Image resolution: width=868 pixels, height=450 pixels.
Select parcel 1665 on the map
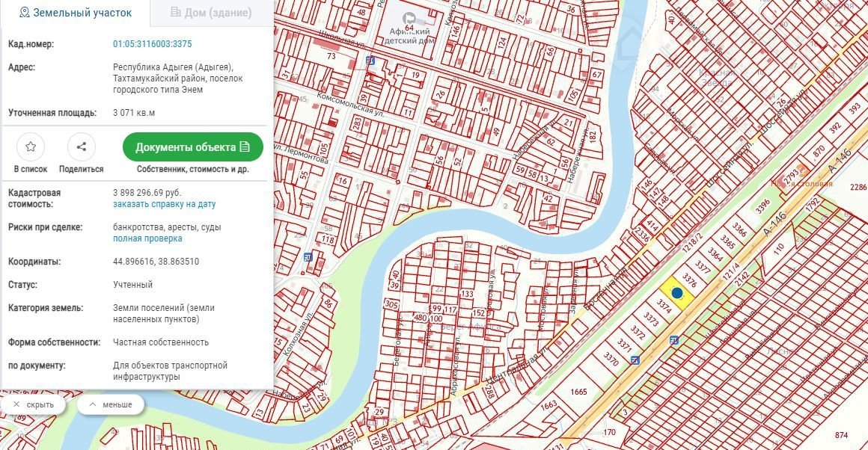point(578,392)
